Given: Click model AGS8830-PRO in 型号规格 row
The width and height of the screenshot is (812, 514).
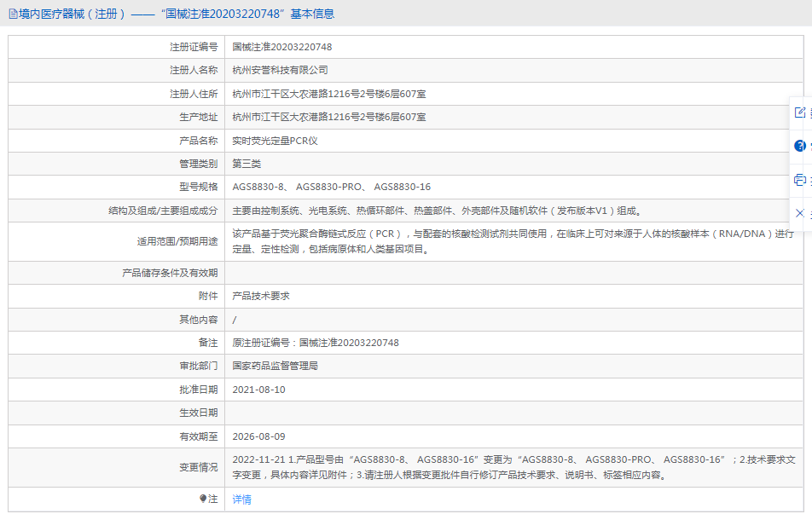Looking at the screenshot, I should (329, 187).
